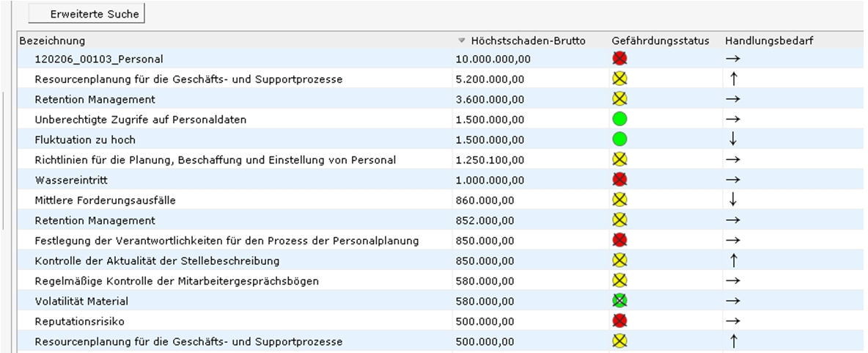Click the up arrow for Kontrolle der Aktualität der Stellebeschreibung
The width and height of the screenshot is (868, 353).
[x=733, y=261]
